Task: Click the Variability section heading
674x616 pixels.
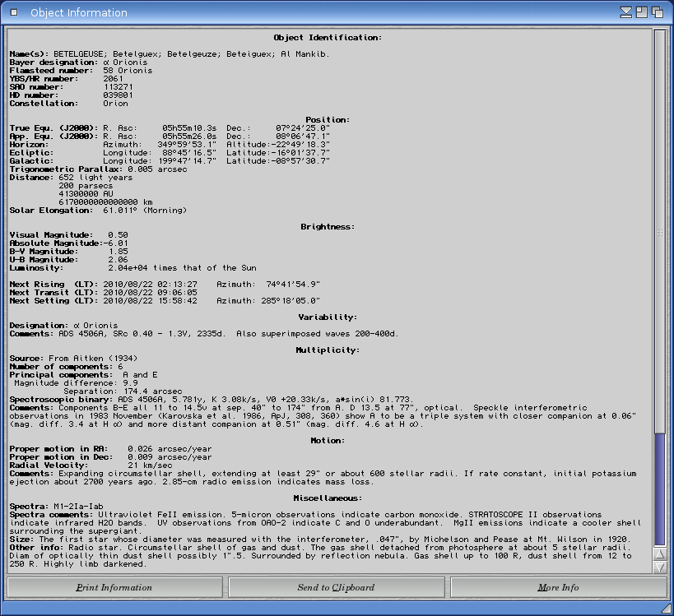Action: pyautogui.click(x=327, y=317)
